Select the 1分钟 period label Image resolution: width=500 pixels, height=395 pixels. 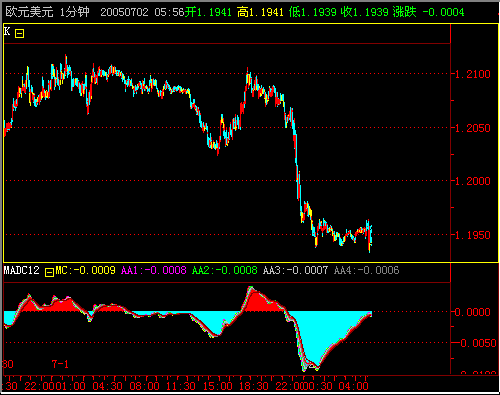coord(75,12)
